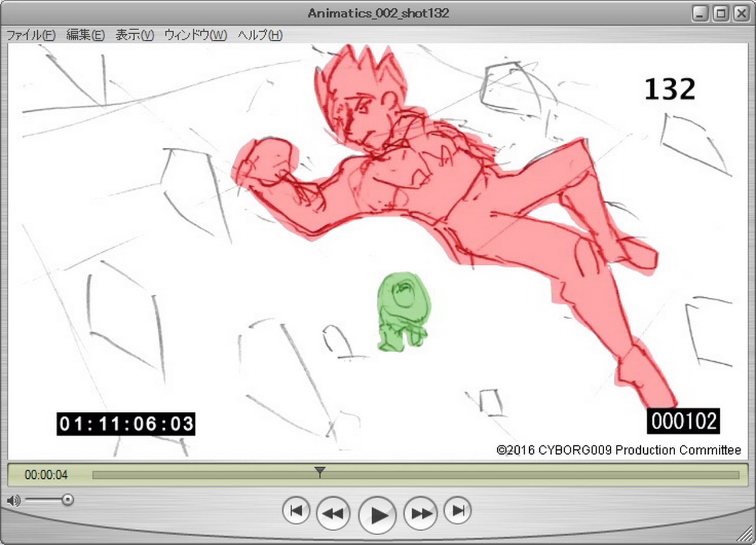Click the volume slider knob
Image resolution: width=756 pixels, height=545 pixels.
pyautogui.click(x=68, y=500)
